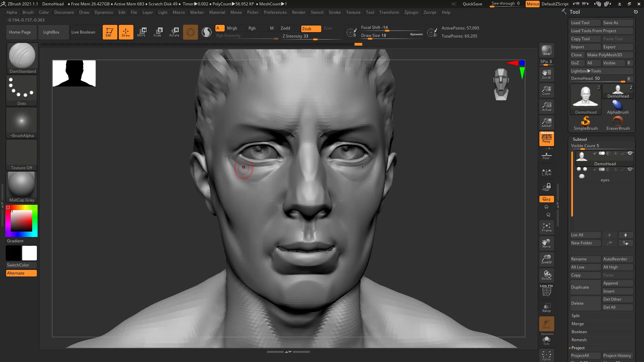Click the Duplicate subtool button

pyautogui.click(x=585, y=287)
